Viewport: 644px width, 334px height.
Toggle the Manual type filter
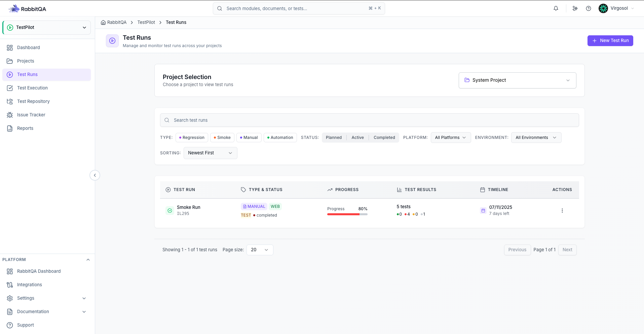249,138
